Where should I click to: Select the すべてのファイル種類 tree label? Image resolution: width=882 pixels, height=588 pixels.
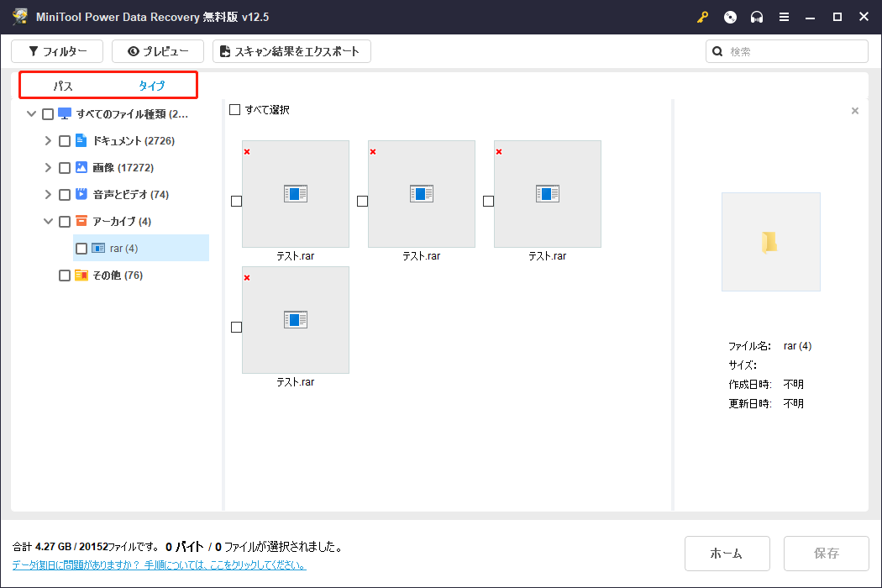[132, 114]
